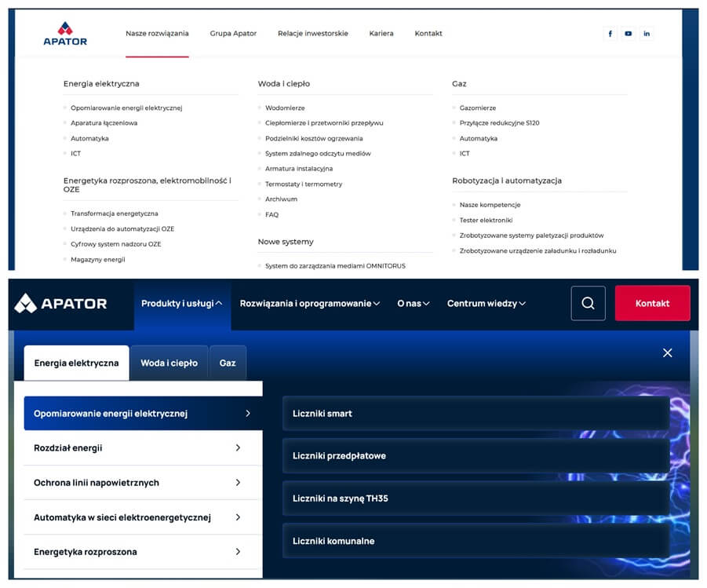
Task: Open Magazyny energii link
Action: [98, 260]
